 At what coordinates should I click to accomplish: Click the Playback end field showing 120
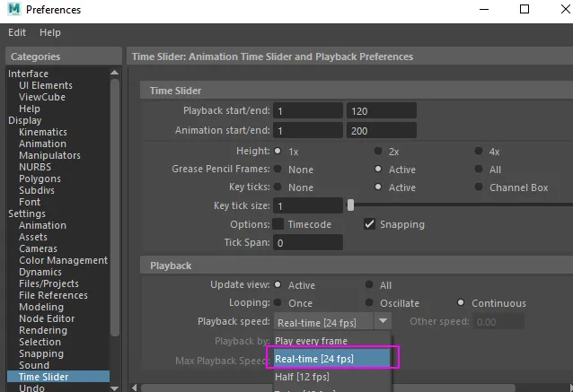click(382, 110)
